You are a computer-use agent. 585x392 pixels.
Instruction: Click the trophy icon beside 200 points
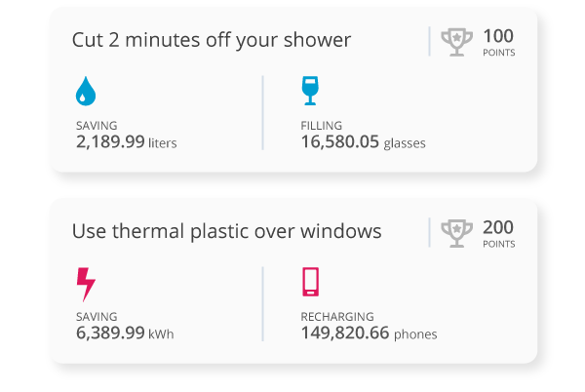[456, 233]
